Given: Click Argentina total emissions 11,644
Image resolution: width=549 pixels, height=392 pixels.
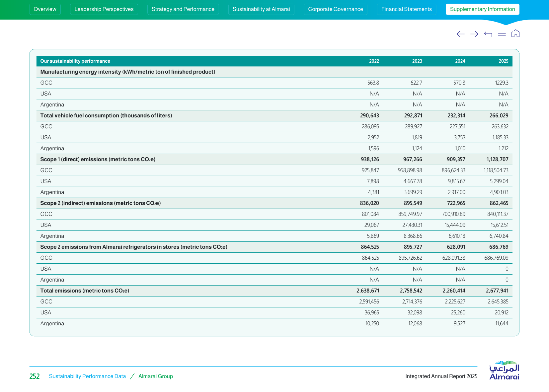Looking at the screenshot, I should click(x=502, y=323).
